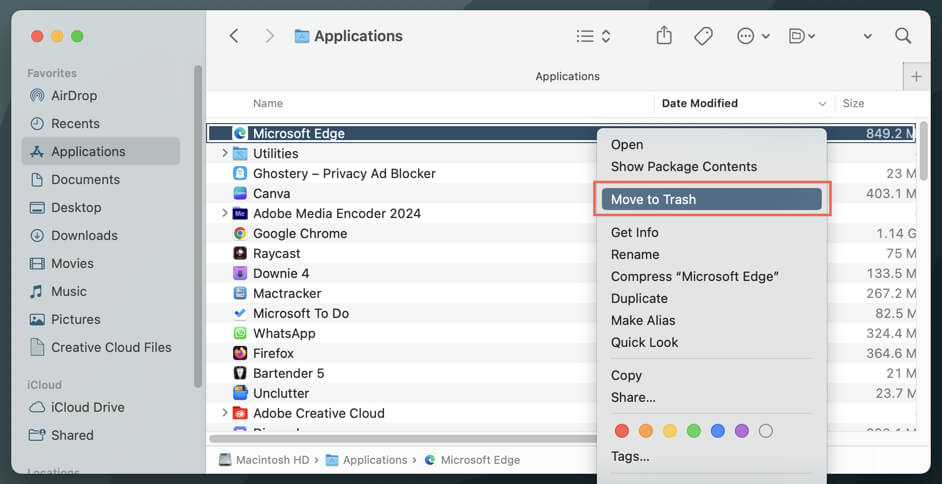
Task: Go back with the left arrow button
Action: tap(234, 36)
